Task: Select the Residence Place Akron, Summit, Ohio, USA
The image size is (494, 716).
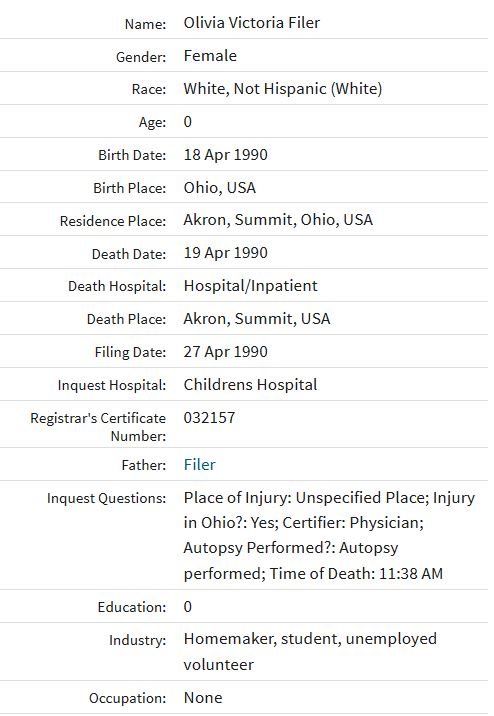Action: point(278,220)
